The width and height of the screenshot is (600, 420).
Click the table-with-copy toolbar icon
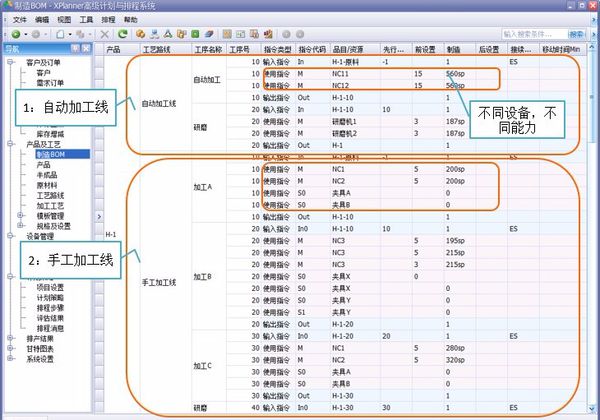click(254, 34)
